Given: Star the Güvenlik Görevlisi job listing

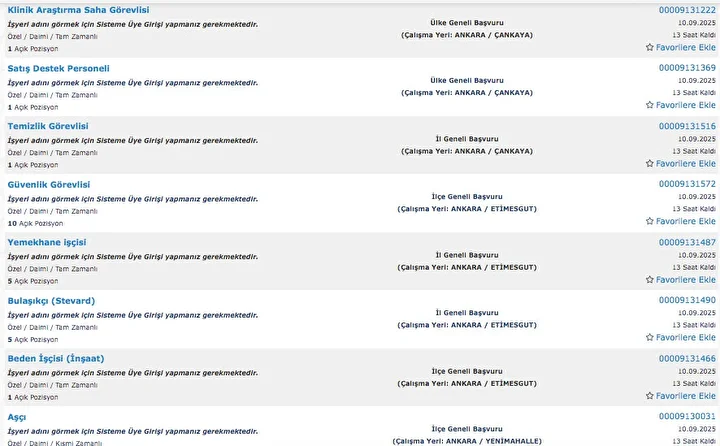Looking at the screenshot, I should click(x=649, y=221).
